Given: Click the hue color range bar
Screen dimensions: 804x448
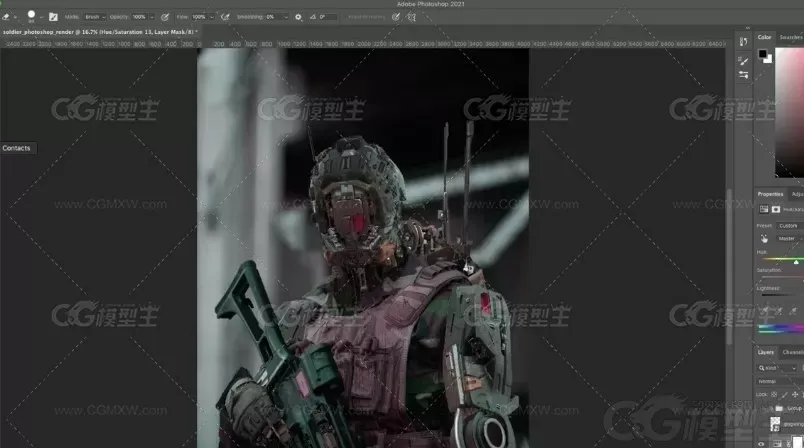Looking at the screenshot, I should point(780,329).
